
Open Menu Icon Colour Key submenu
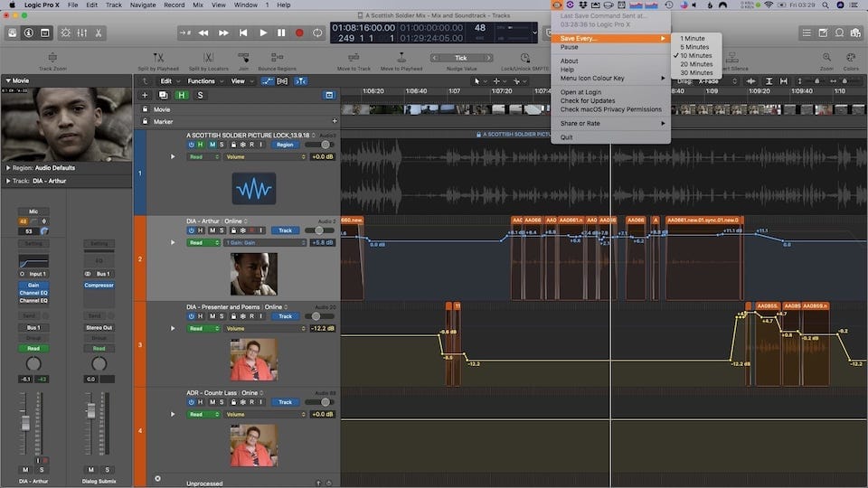coord(610,78)
